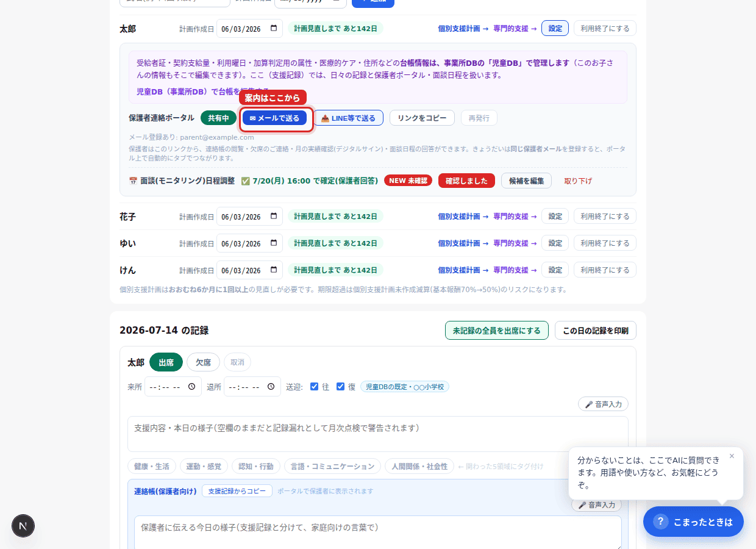Click 花子's 計画作成日 date field
This screenshot has height=549, width=756.
tap(249, 216)
